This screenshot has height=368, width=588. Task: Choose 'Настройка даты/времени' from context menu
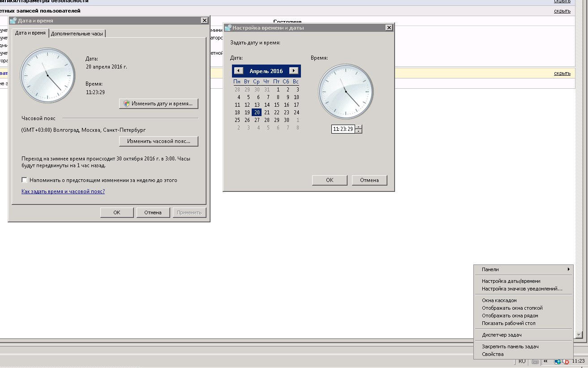point(523,281)
